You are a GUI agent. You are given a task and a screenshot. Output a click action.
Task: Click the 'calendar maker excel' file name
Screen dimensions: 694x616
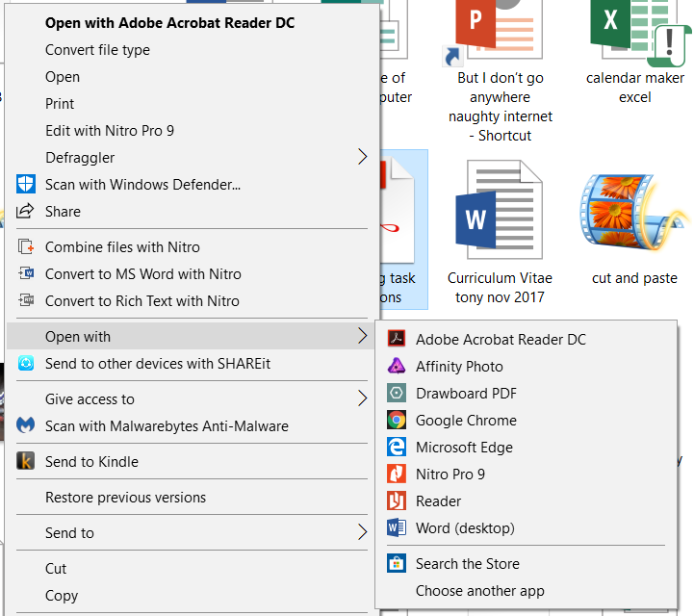[634, 88]
